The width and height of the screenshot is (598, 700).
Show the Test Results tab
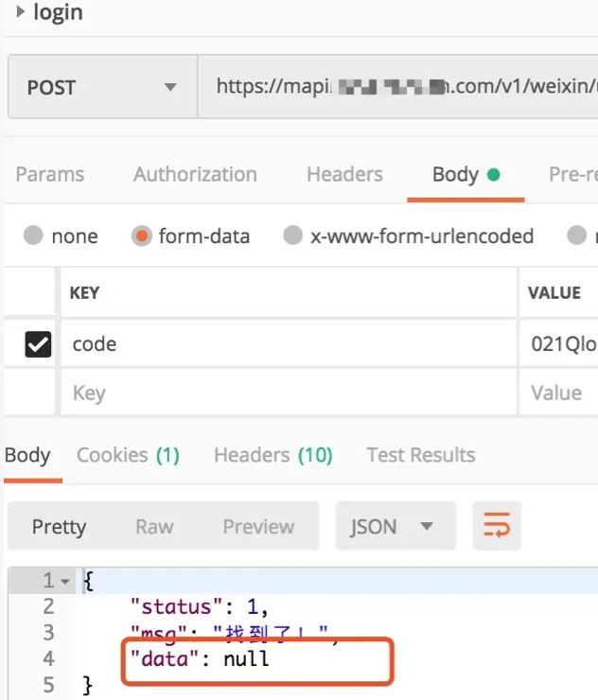[x=420, y=455]
